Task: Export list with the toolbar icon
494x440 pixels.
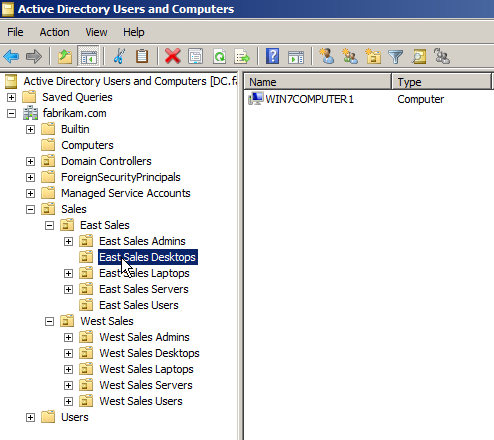Action: [242, 56]
